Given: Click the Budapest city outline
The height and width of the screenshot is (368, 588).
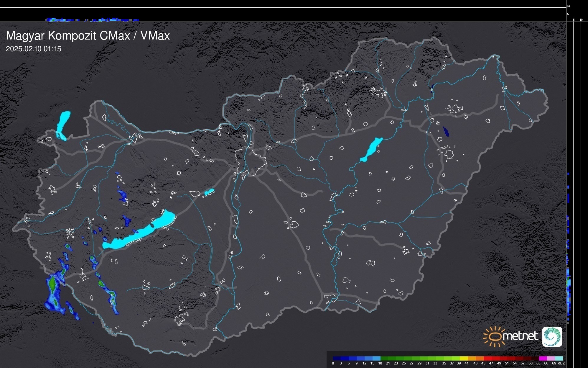Looking at the screenshot, I should [251, 161].
